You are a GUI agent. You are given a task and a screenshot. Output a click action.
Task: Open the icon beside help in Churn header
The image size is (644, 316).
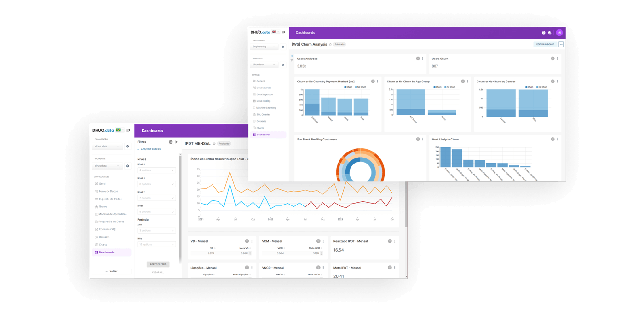(x=550, y=33)
